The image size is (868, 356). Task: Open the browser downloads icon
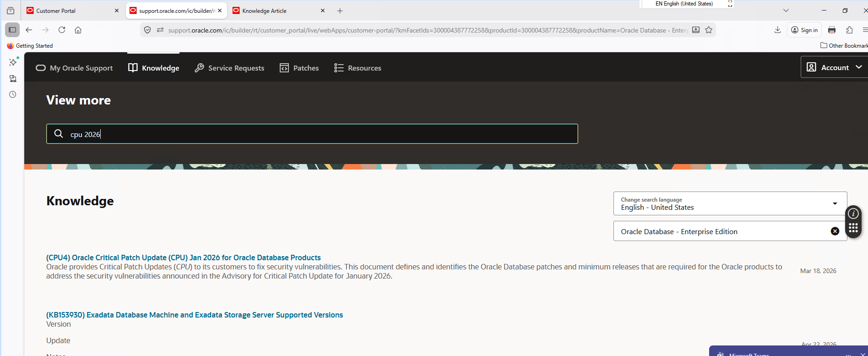777,30
